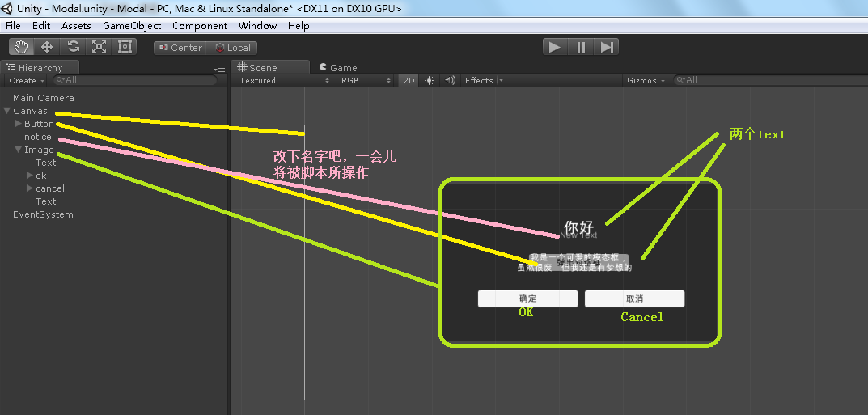Viewport: 868px width, 415px height.
Task: Expand the Button tree node
Action: tap(19, 124)
